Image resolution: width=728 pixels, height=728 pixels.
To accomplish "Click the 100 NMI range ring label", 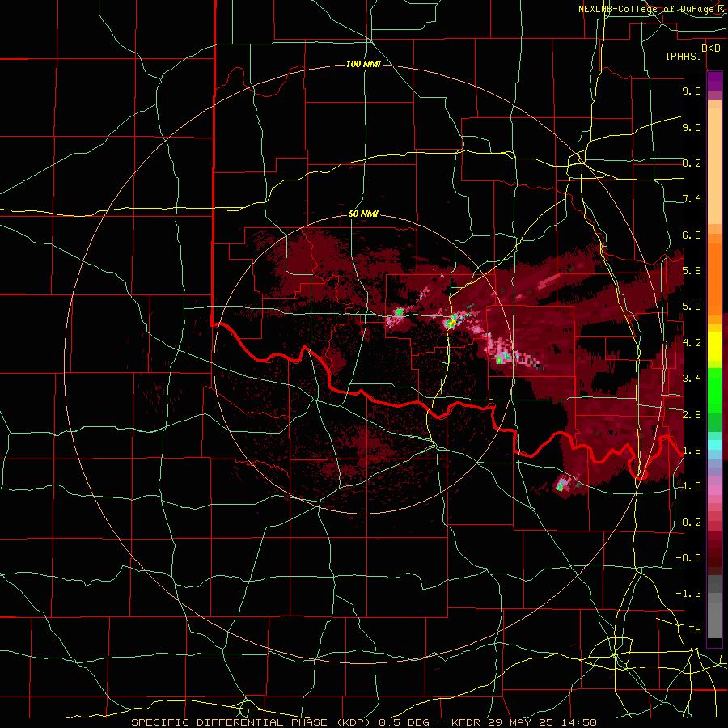I will (363, 64).
